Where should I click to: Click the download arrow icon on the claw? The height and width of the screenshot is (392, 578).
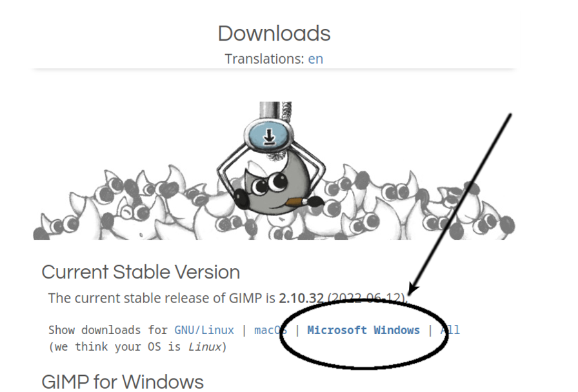[269, 137]
